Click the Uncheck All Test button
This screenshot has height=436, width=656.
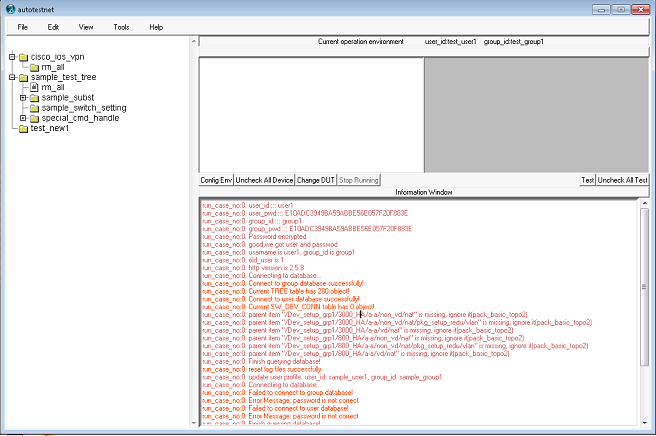[622, 180]
